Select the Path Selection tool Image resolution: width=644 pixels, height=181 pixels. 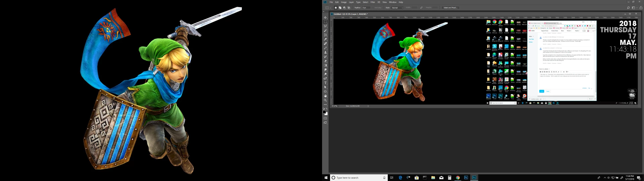click(x=325, y=87)
